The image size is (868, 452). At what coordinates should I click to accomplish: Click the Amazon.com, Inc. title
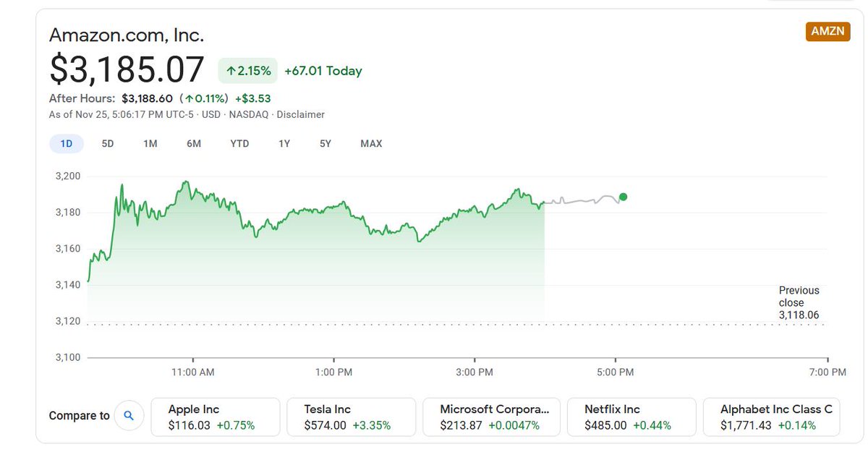click(x=127, y=34)
